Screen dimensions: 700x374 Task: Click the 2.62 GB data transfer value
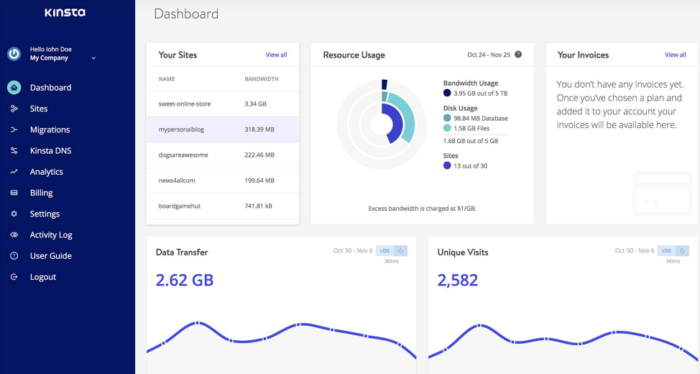pos(184,280)
